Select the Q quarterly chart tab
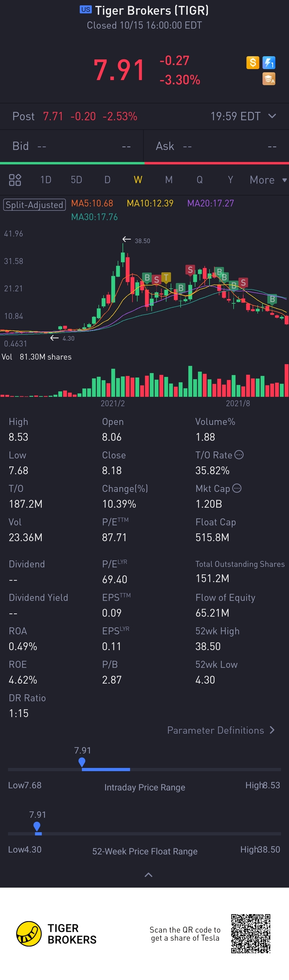Image resolution: width=289 pixels, height=980 pixels. click(x=200, y=180)
